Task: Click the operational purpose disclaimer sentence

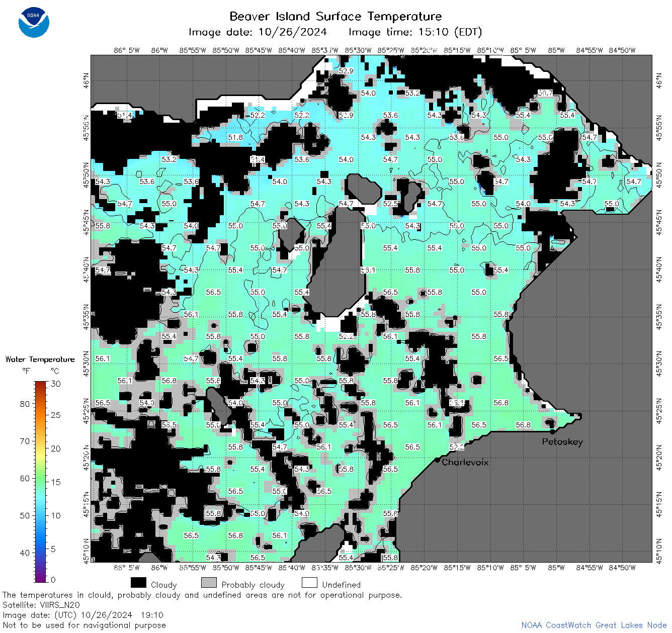Action: pyautogui.click(x=202, y=595)
